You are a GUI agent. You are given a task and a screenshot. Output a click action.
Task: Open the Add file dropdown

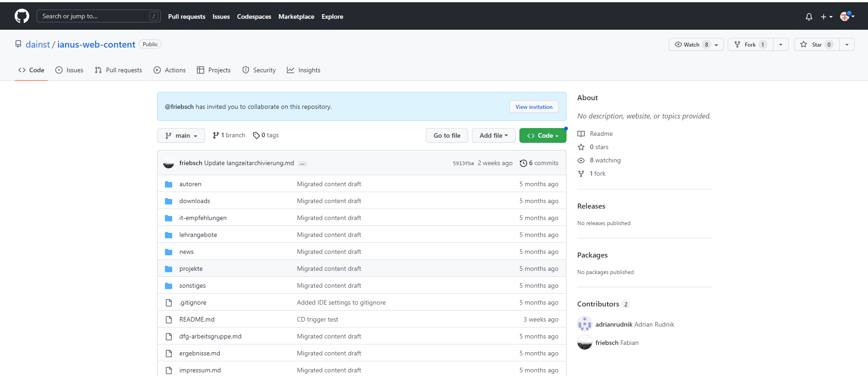[493, 135]
